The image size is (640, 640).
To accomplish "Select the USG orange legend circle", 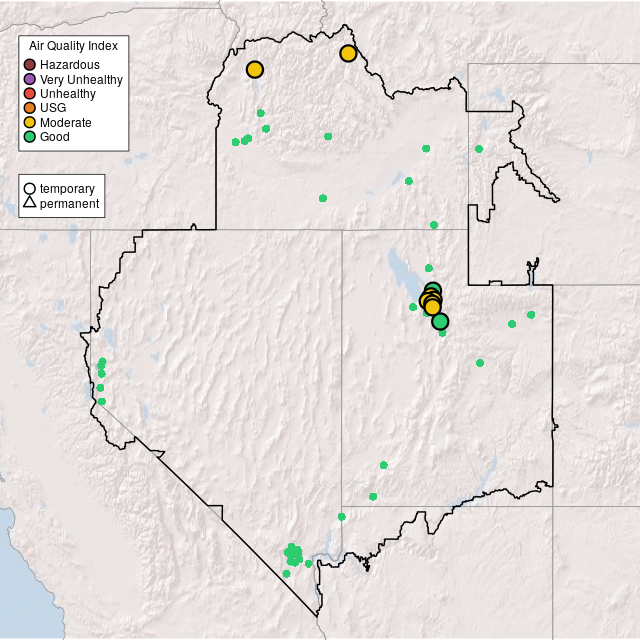I will [30, 108].
